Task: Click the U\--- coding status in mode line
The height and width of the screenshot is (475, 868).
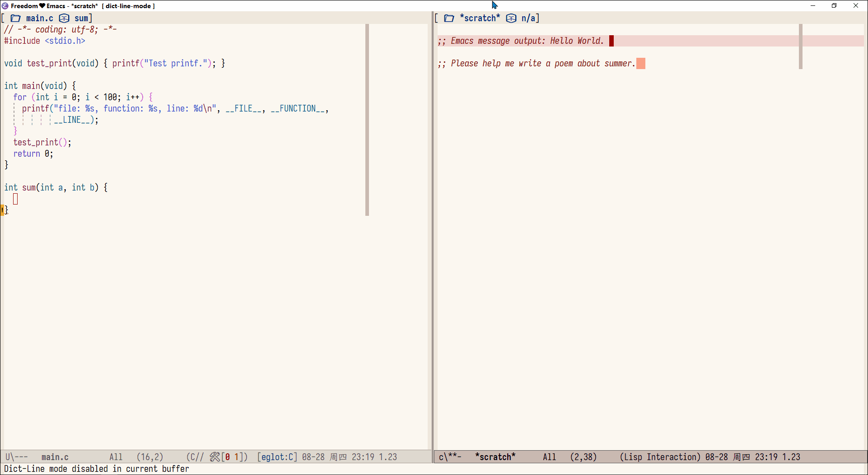Action: 17,457
